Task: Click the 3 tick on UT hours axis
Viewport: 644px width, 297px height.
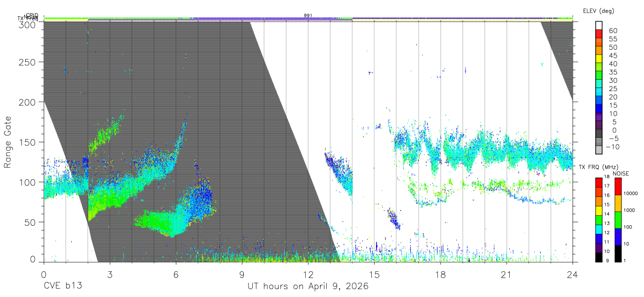Action: [110, 274]
